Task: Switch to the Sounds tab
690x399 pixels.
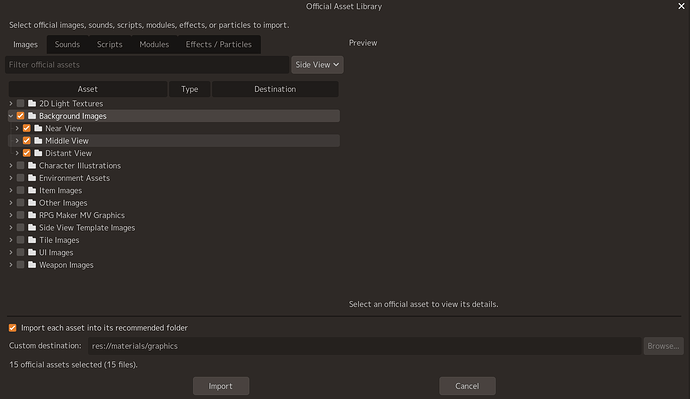Action: click(67, 44)
